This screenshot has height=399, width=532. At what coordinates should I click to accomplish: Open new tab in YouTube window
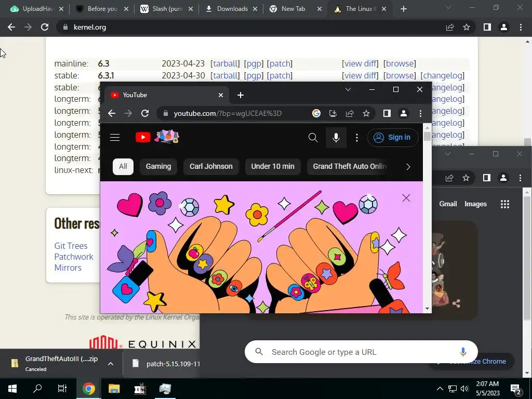240,96
